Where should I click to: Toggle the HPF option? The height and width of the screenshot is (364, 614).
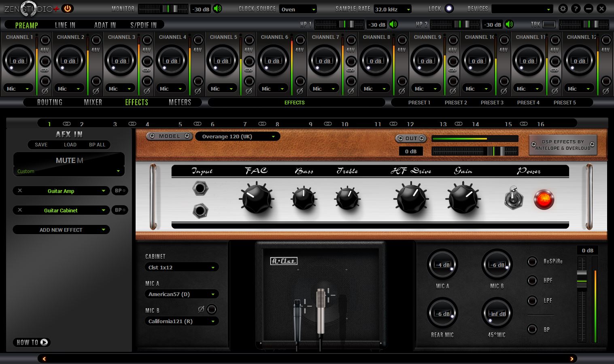[532, 280]
